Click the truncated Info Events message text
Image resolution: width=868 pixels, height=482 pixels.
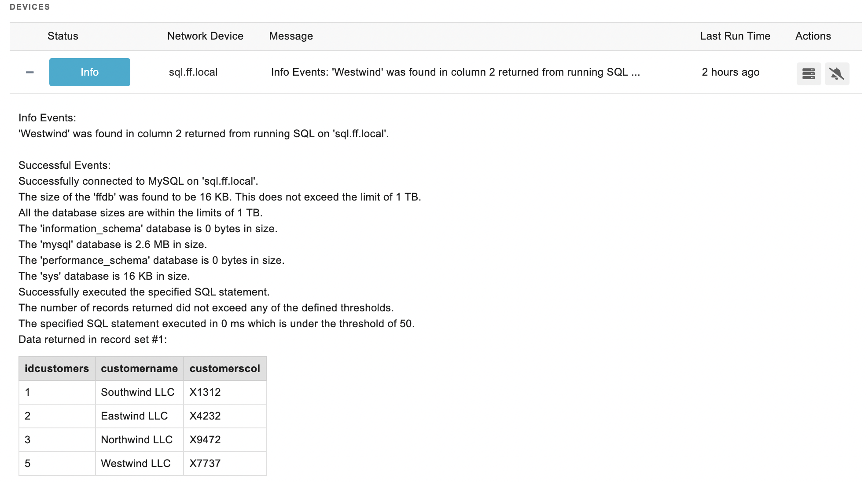point(456,72)
